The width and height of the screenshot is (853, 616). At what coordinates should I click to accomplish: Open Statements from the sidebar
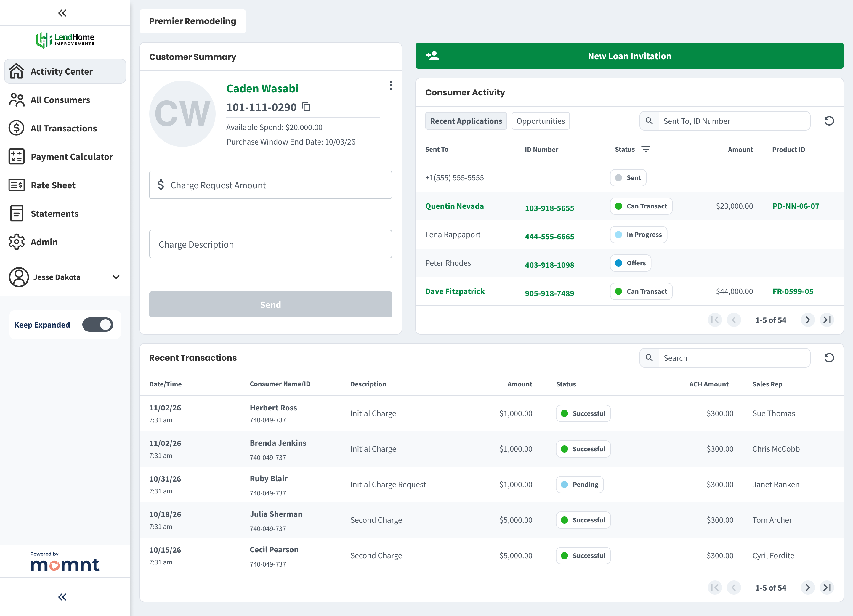coord(55,213)
